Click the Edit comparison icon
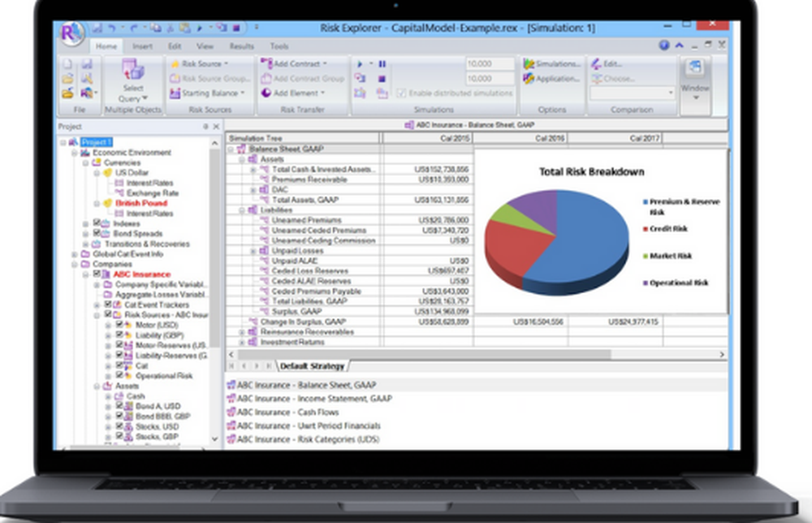Screen dimensions: 812x523 [597, 63]
